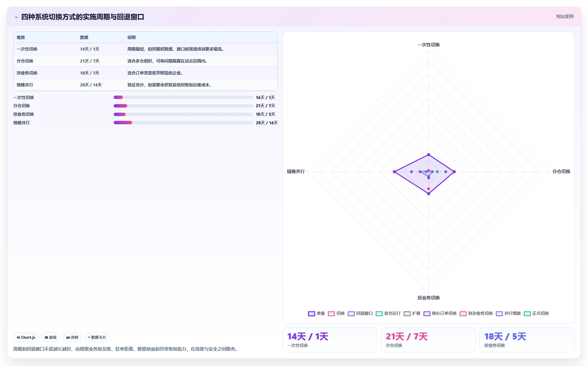Viewport: 588px width, 366px height.
Task: Open the 21天 / 7天 data card
Action: coord(428,340)
